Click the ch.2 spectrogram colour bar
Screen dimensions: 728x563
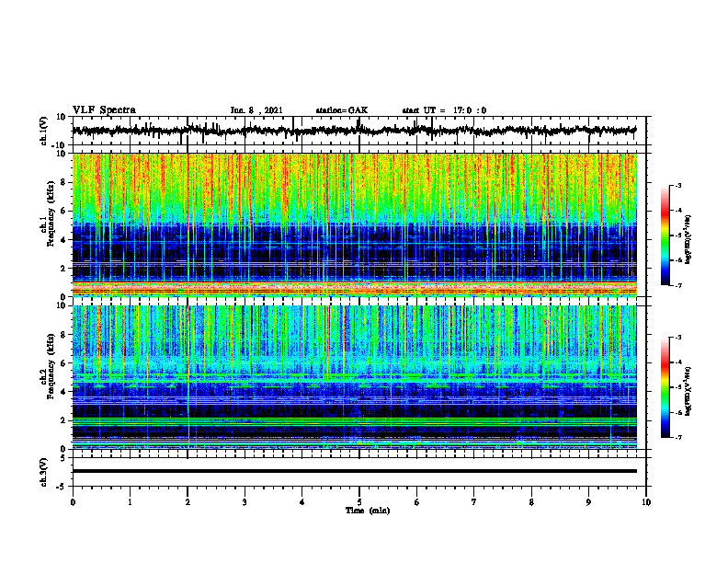[665, 387]
